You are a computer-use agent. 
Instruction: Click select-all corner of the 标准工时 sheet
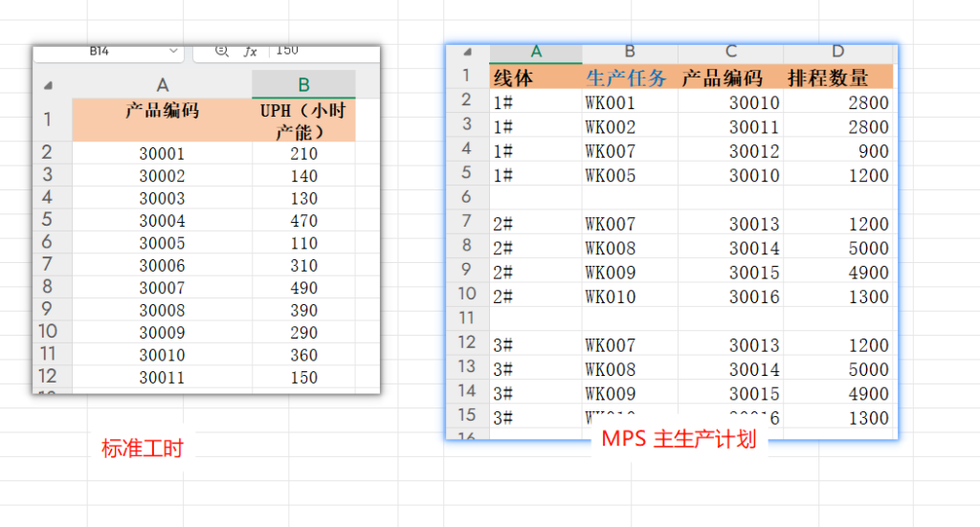coord(49,85)
